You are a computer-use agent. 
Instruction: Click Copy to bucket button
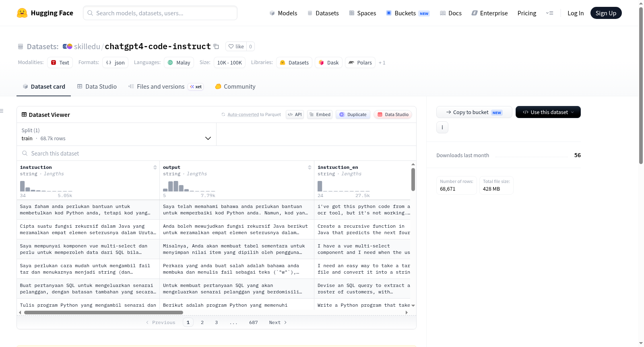474,112
